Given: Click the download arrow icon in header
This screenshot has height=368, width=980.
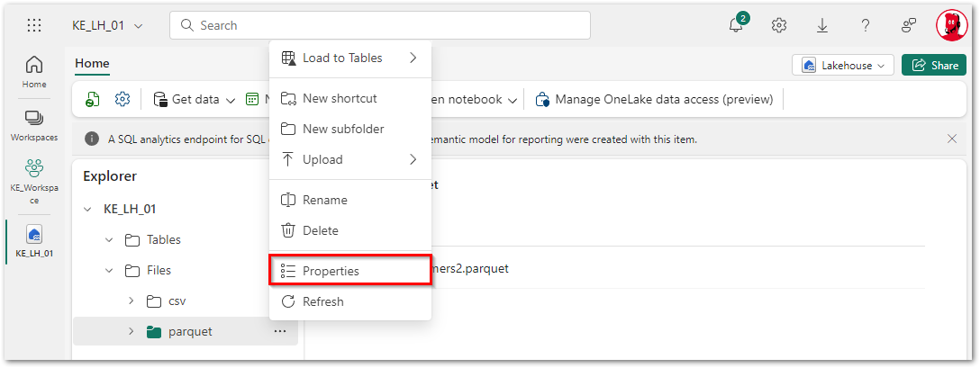Looking at the screenshot, I should point(822,25).
